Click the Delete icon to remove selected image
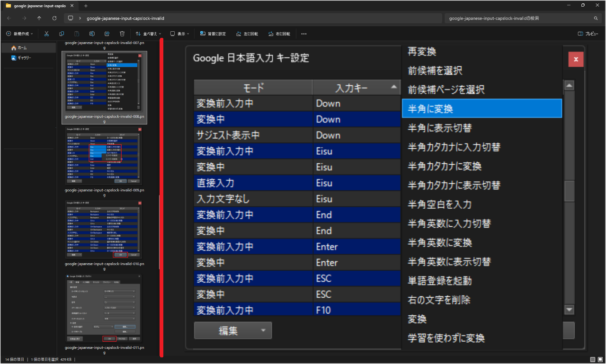This screenshot has width=606, height=364. pos(122,34)
